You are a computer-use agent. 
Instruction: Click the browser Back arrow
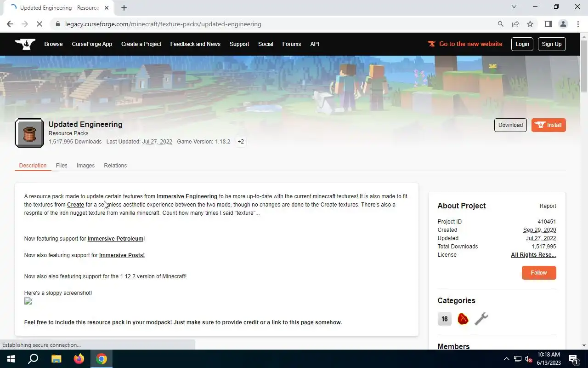click(x=10, y=24)
